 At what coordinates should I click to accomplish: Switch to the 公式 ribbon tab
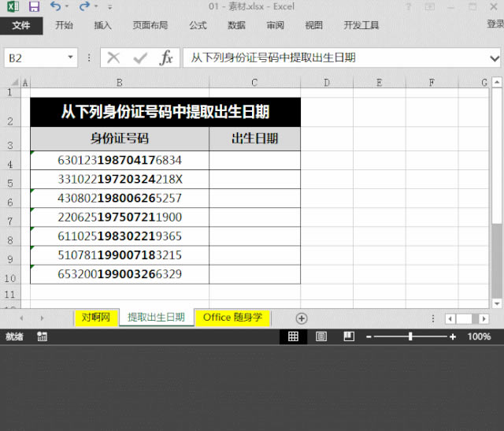pos(198,25)
